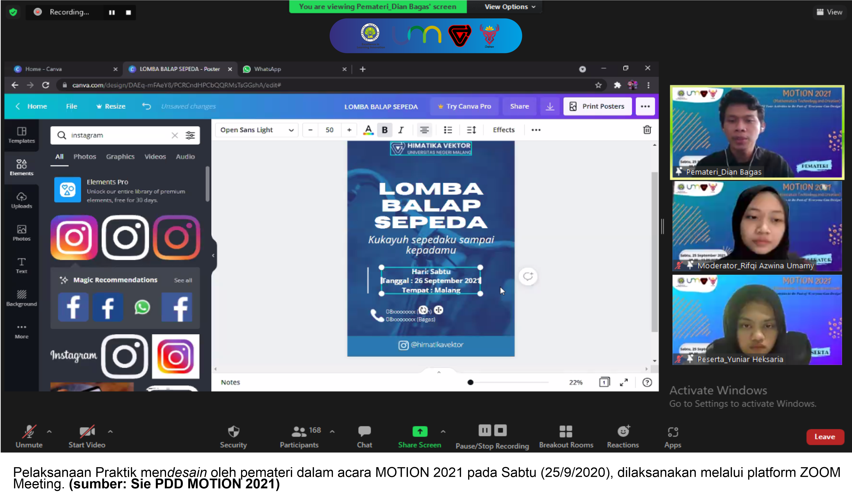Screen dimensions: 852x504
Task: Click the font size value field
Action: click(x=330, y=130)
